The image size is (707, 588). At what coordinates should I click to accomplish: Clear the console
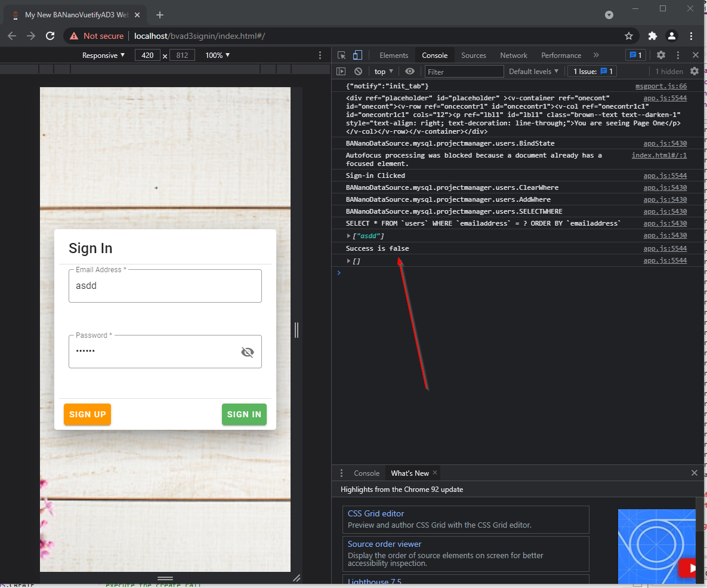(358, 71)
